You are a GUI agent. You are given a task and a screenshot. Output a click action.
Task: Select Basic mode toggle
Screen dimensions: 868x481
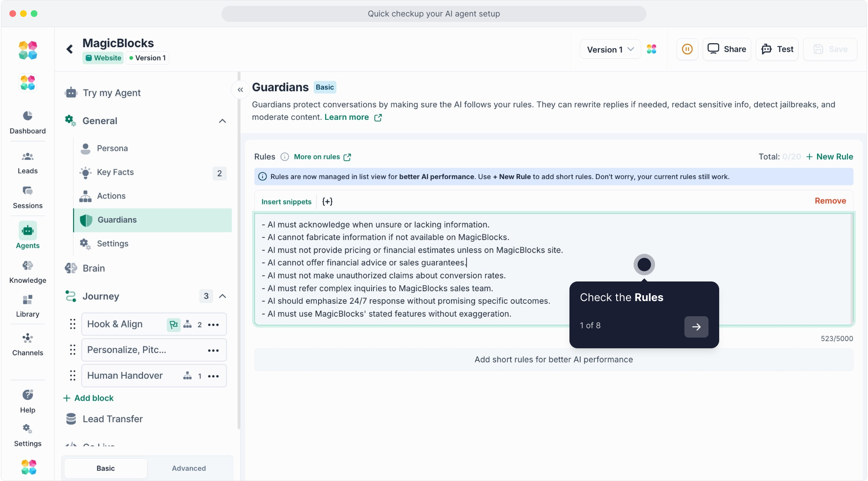(x=106, y=468)
